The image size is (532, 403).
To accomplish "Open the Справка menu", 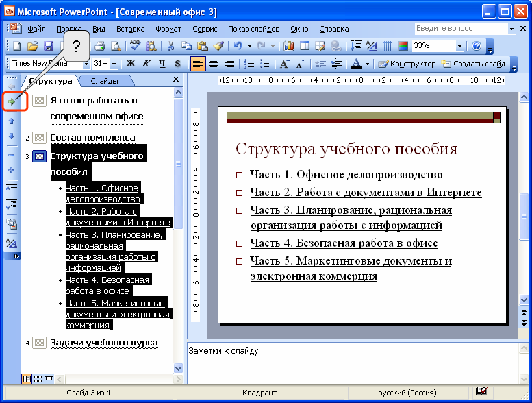I will (334, 29).
